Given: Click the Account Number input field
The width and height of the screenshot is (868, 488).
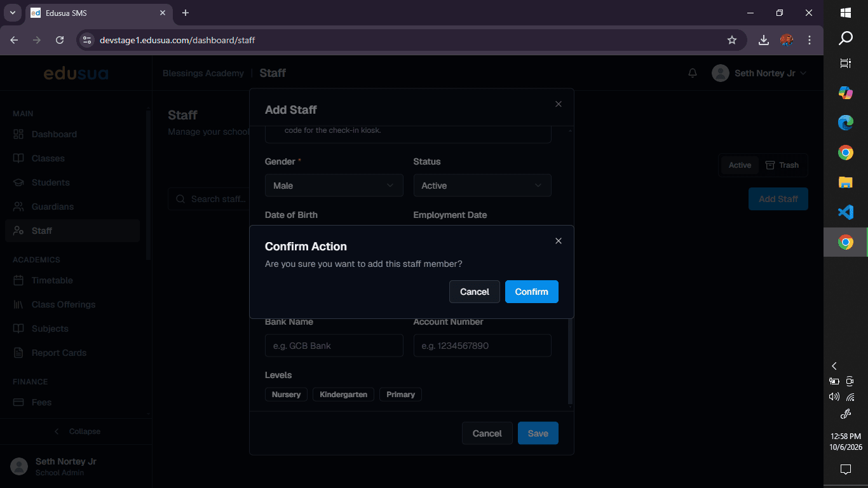Looking at the screenshot, I should click(x=482, y=346).
